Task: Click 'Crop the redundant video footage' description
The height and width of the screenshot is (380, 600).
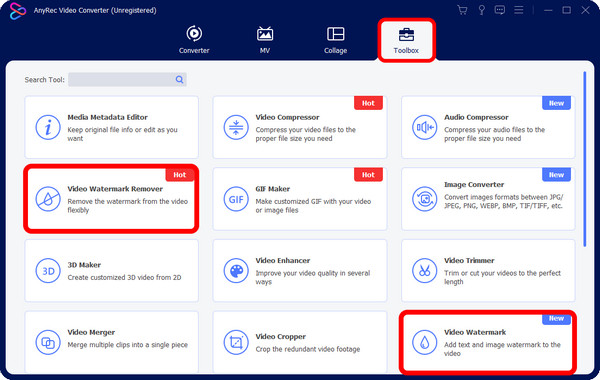Action: (x=308, y=349)
